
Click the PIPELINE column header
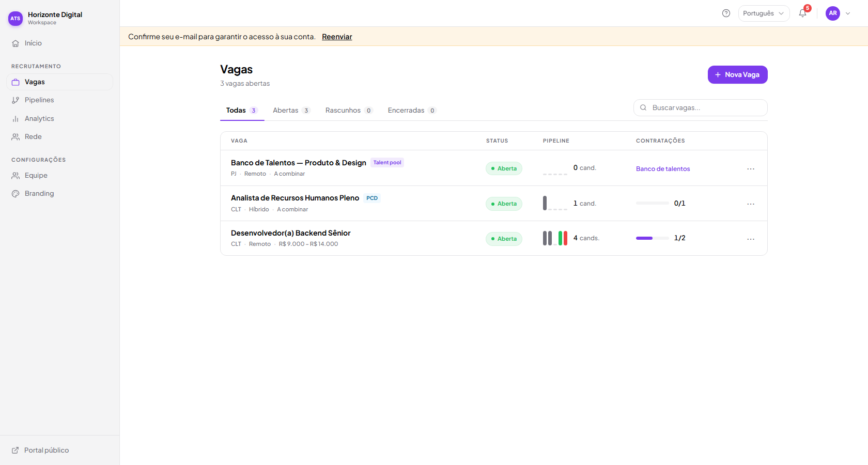point(556,141)
